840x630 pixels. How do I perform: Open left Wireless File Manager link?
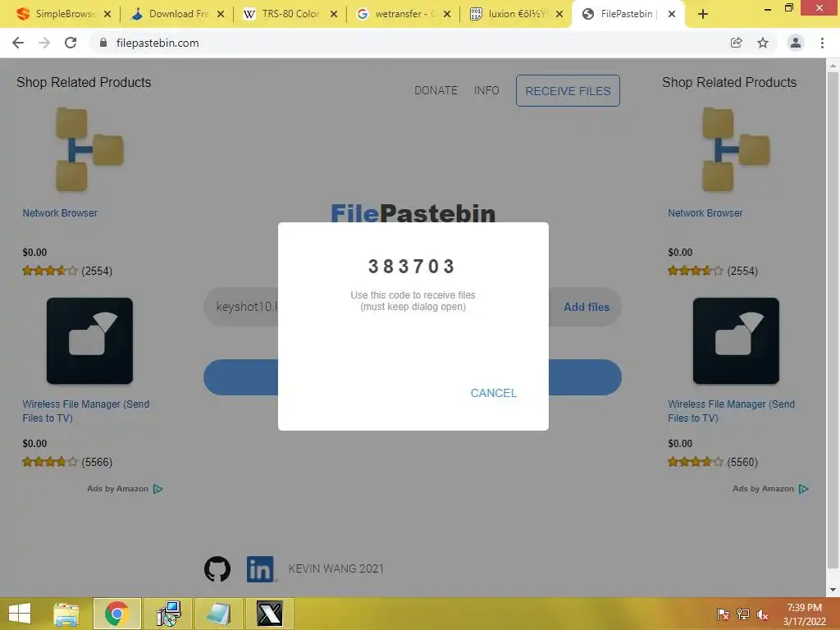tap(85, 411)
